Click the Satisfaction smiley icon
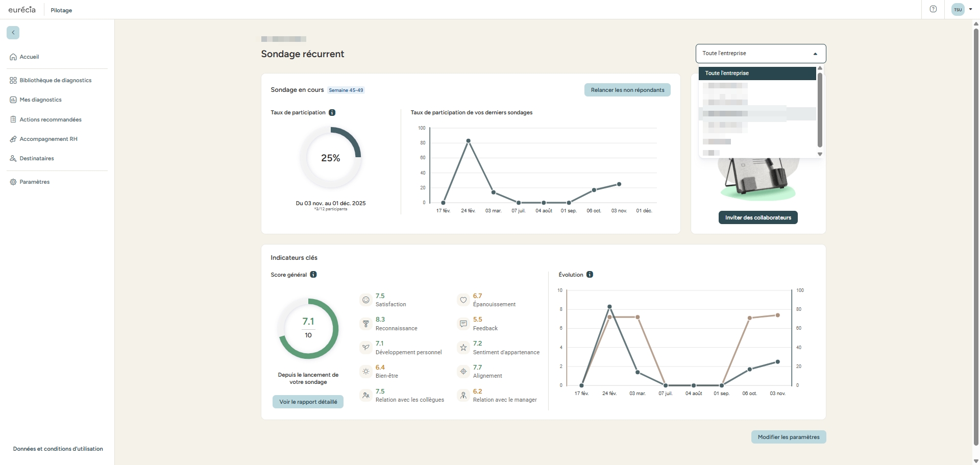Image resolution: width=980 pixels, height=465 pixels. pos(365,300)
